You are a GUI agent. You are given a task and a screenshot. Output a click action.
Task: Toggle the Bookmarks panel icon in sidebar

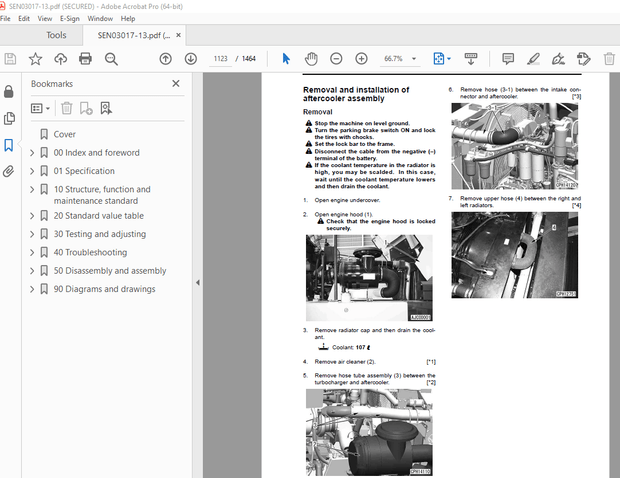click(x=9, y=145)
